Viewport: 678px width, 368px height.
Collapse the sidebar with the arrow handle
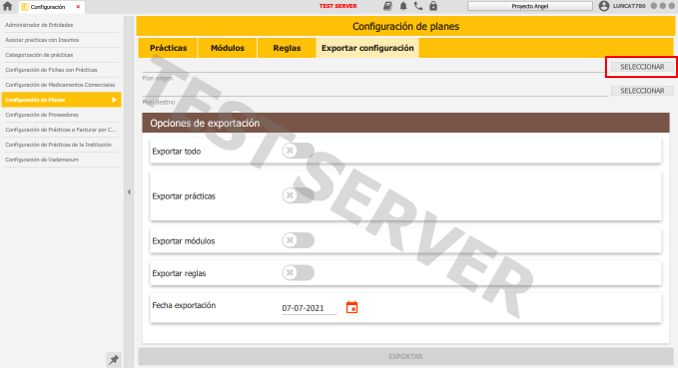pos(129,192)
